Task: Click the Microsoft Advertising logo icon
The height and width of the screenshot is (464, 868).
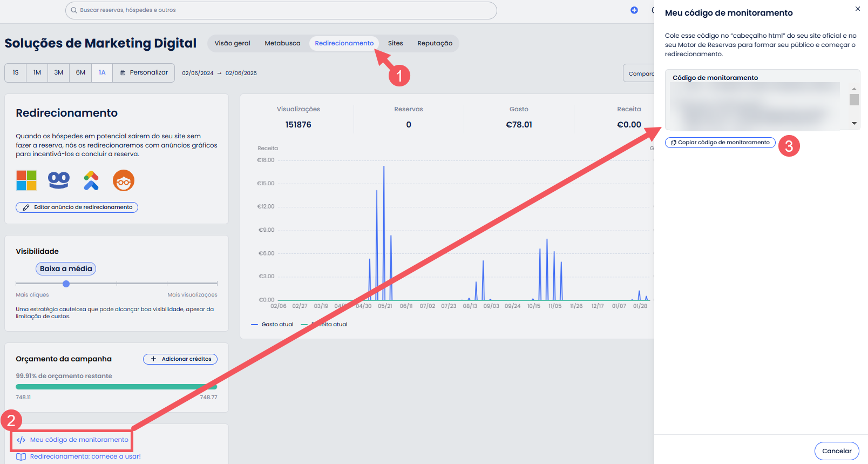Action: [26, 180]
